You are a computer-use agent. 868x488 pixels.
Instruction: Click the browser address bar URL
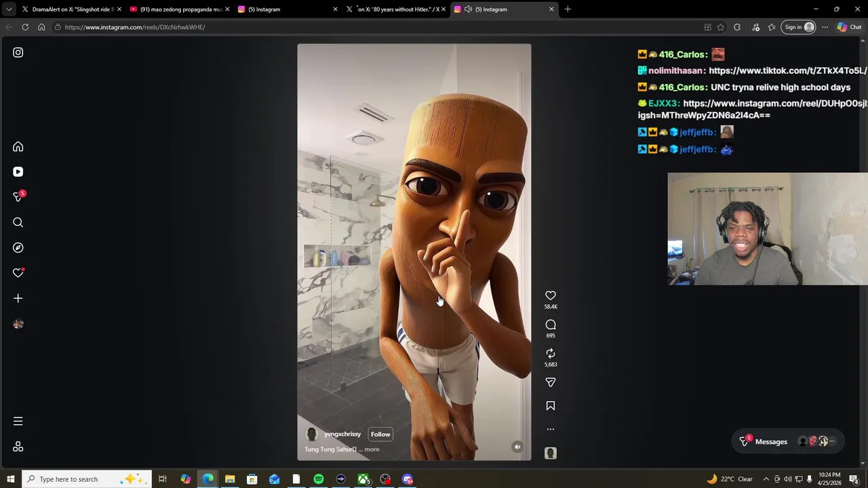[135, 27]
